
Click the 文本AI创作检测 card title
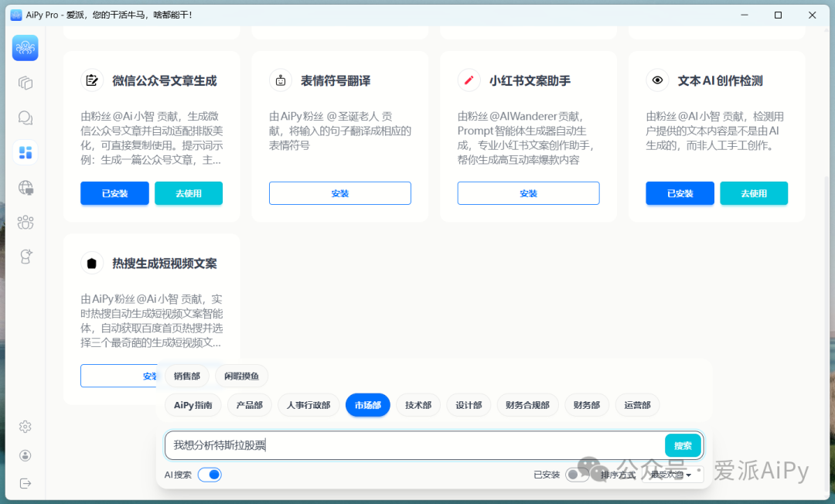click(x=720, y=81)
